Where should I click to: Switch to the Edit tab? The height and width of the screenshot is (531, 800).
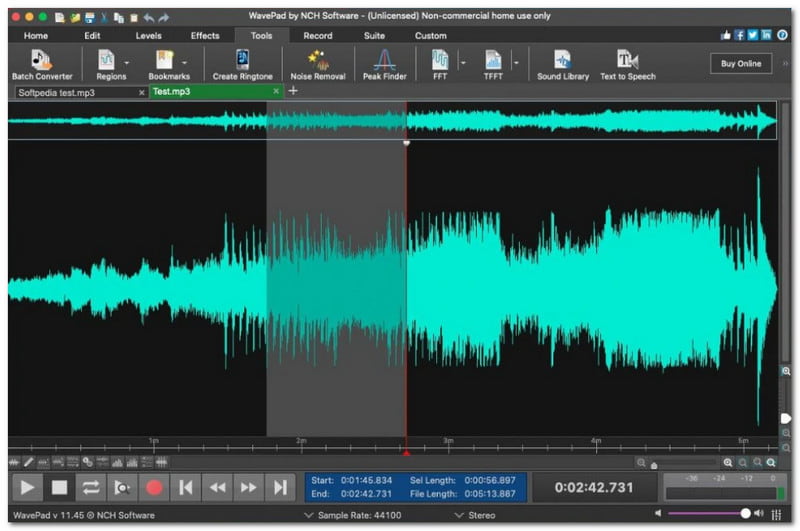[x=92, y=36]
